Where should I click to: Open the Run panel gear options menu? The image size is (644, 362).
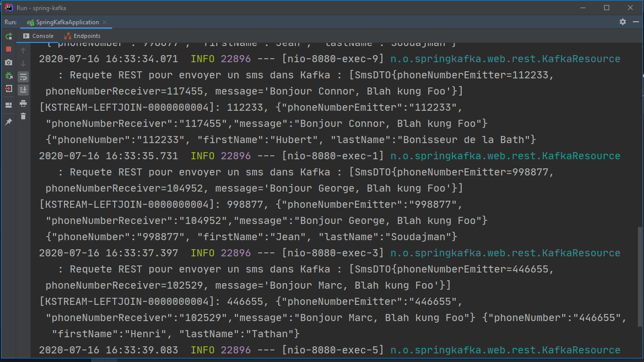pyautogui.click(x=622, y=22)
